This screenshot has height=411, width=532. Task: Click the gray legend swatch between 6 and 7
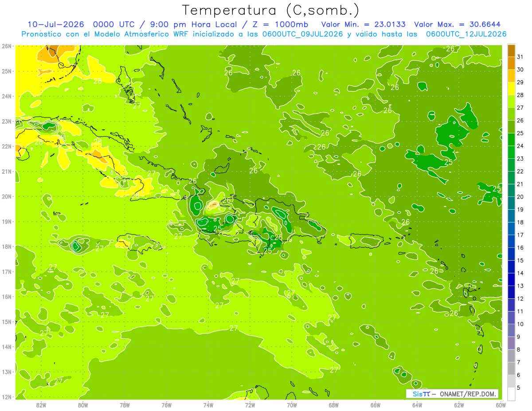click(x=512, y=368)
